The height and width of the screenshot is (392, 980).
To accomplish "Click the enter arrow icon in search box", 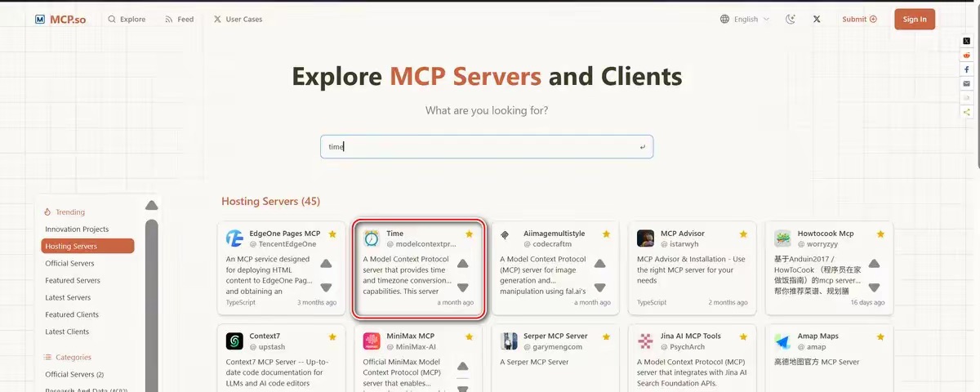I will pos(643,147).
